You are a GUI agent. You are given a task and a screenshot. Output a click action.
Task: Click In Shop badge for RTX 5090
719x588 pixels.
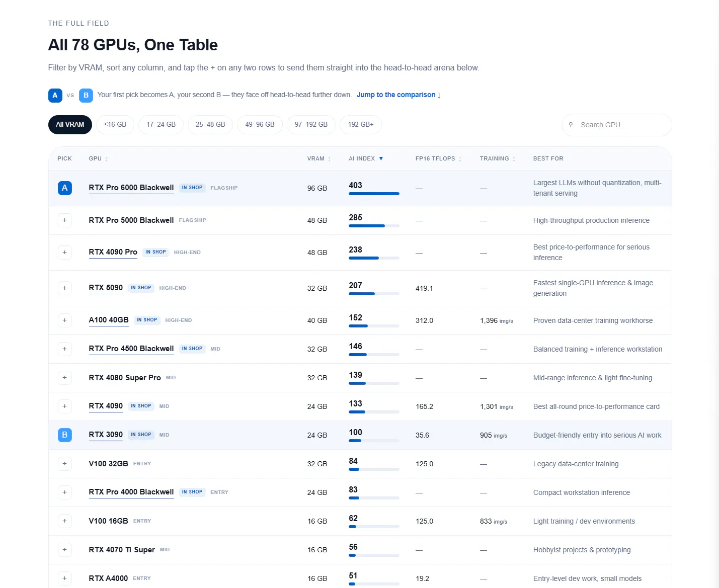pyautogui.click(x=141, y=288)
